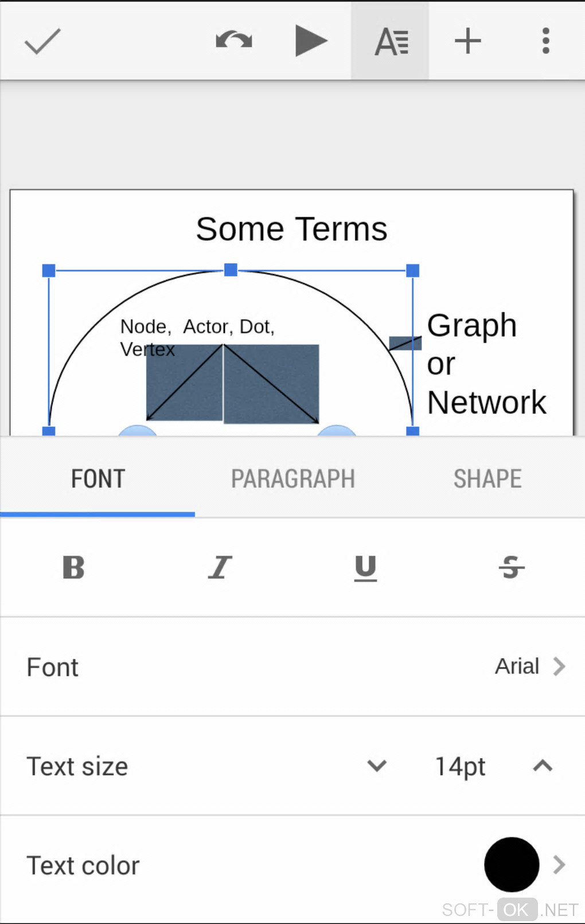Tap the checkmark to finish editing
The width and height of the screenshot is (585, 924).
click(x=42, y=41)
